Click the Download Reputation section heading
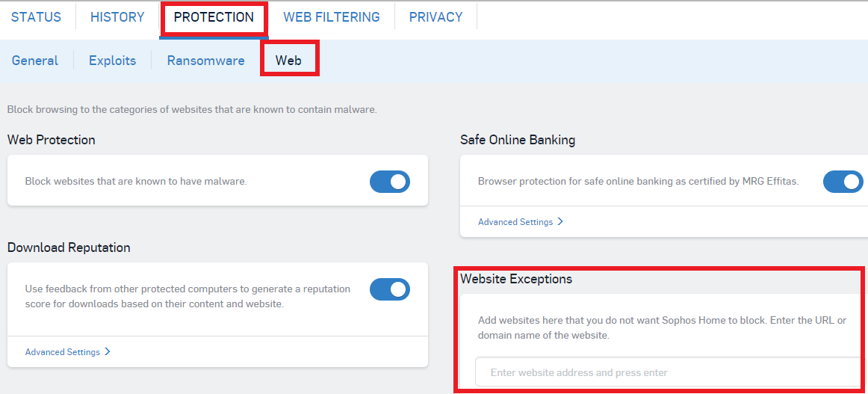Image resolution: width=868 pixels, height=394 pixels. click(69, 247)
